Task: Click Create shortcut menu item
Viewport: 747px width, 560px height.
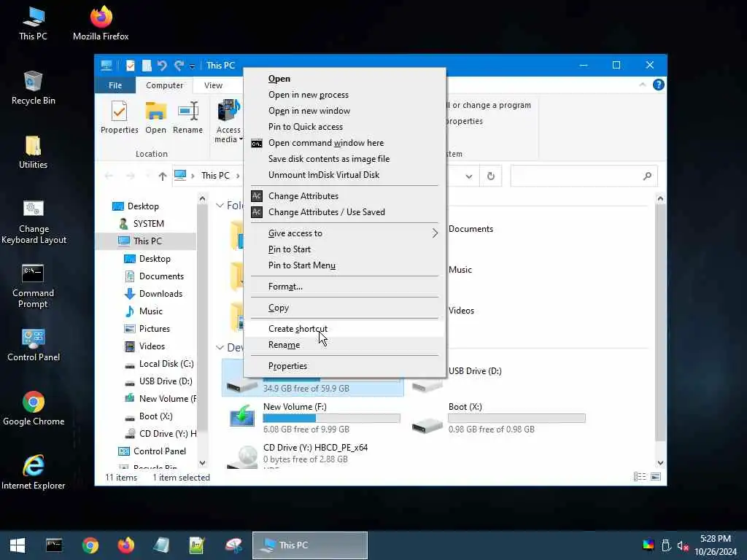Action: 345,329
